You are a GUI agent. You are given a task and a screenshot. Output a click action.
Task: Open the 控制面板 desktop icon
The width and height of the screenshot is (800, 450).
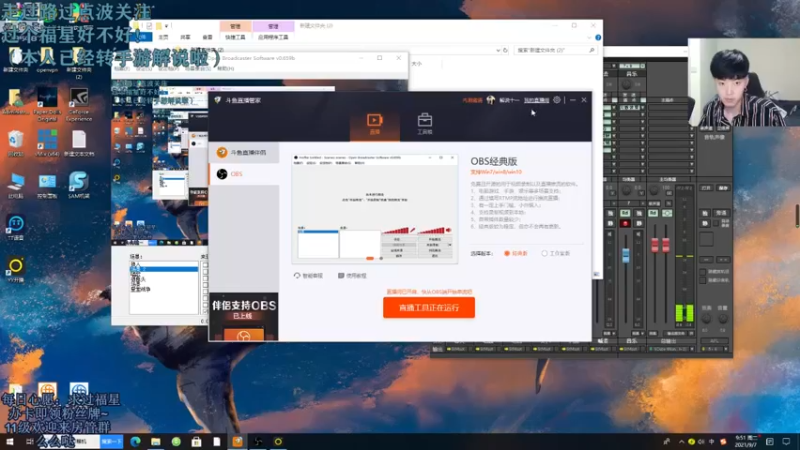point(47,186)
